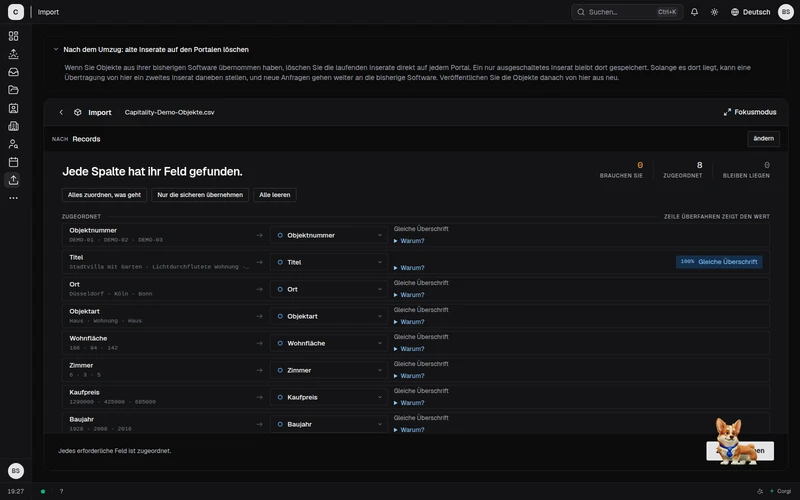This screenshot has width=800, height=500.
Task: Click the Kaufpreis source column row
Action: (x=159, y=397)
